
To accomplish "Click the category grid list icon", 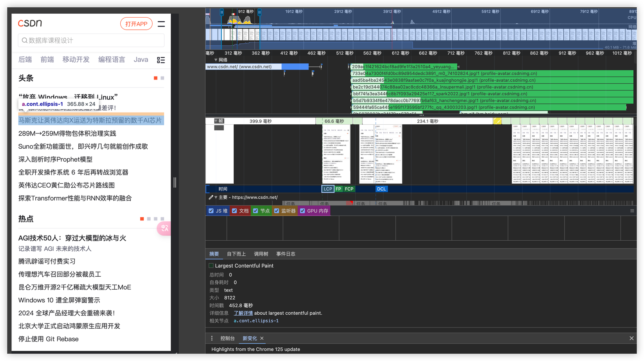I will point(161,60).
